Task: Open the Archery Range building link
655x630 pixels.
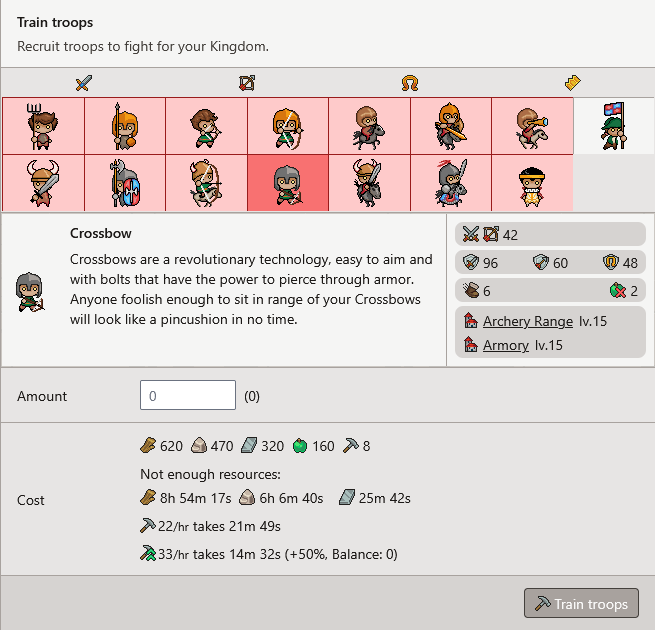Action: [528, 321]
